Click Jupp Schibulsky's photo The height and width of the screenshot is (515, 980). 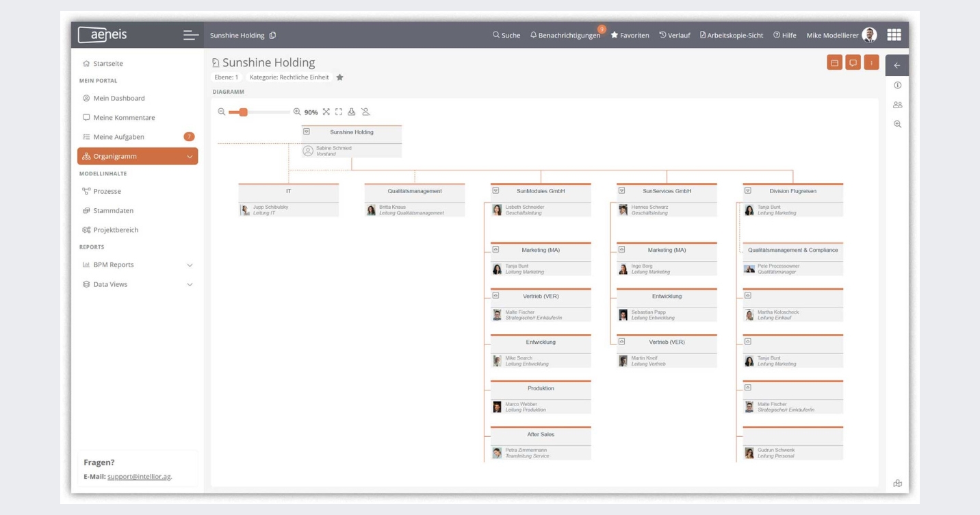pos(245,210)
